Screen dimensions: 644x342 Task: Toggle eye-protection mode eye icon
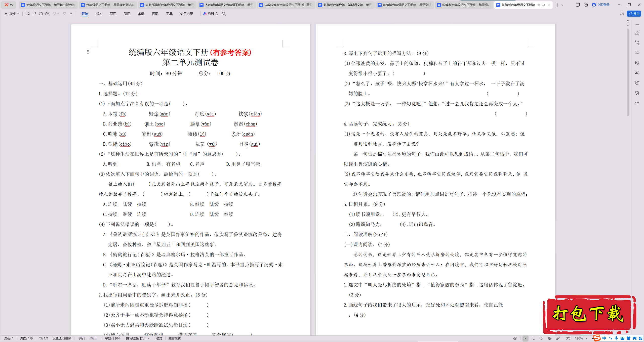[515, 338]
